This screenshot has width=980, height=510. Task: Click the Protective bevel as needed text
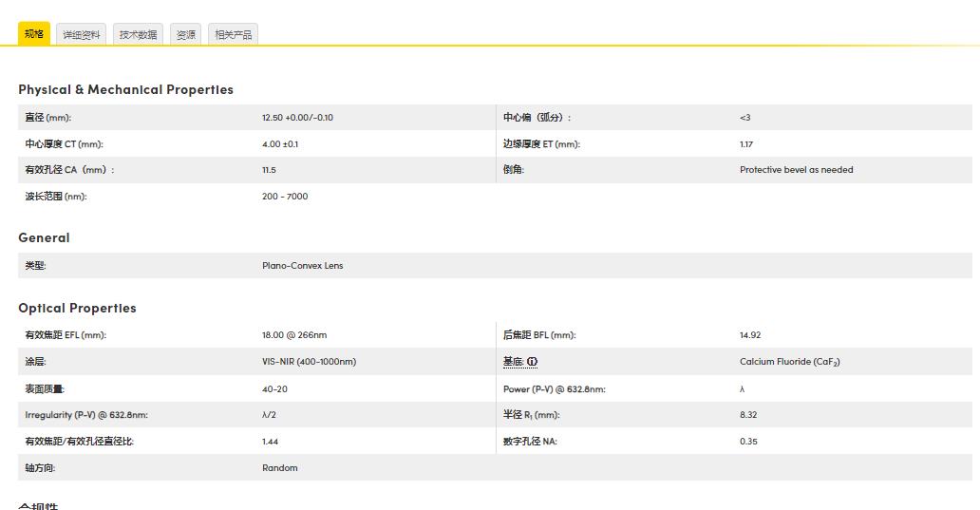[x=796, y=170]
